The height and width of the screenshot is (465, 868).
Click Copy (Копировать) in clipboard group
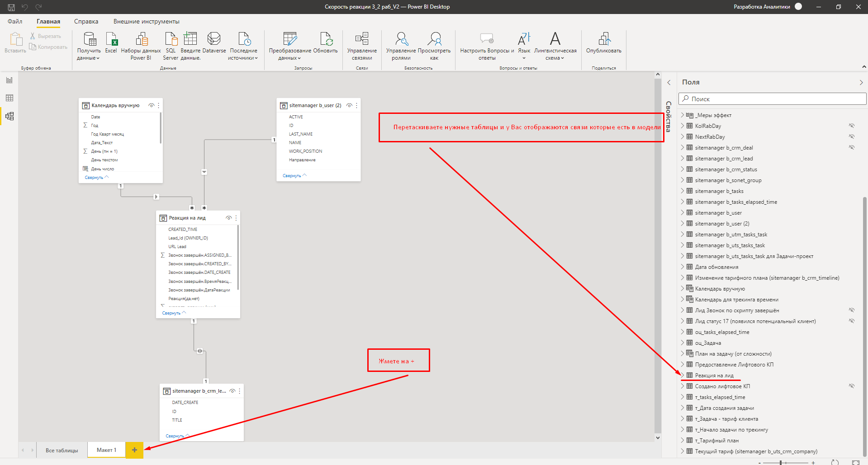pos(48,47)
